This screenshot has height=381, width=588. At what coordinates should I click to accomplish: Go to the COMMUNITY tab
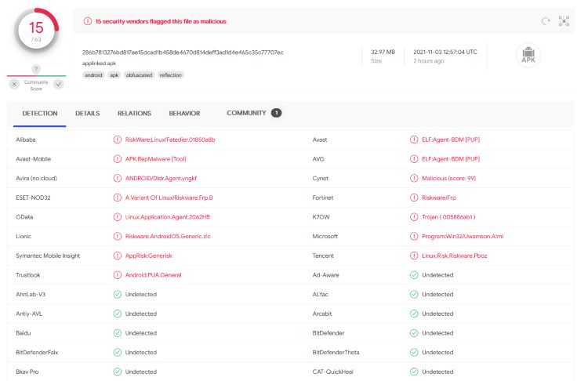(x=246, y=113)
